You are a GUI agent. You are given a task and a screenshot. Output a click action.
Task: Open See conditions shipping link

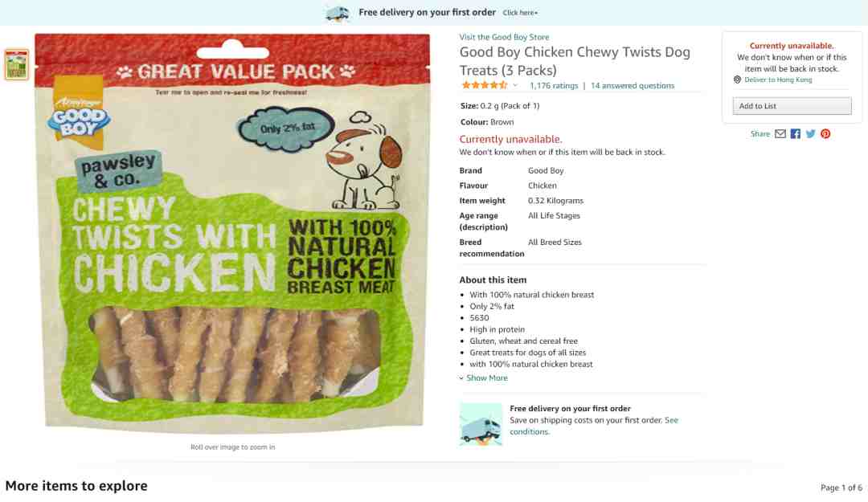coord(594,426)
